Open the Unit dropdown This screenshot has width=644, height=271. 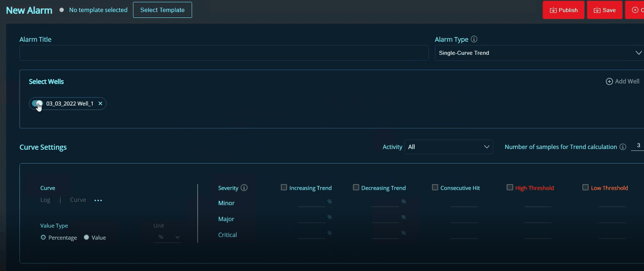169,237
